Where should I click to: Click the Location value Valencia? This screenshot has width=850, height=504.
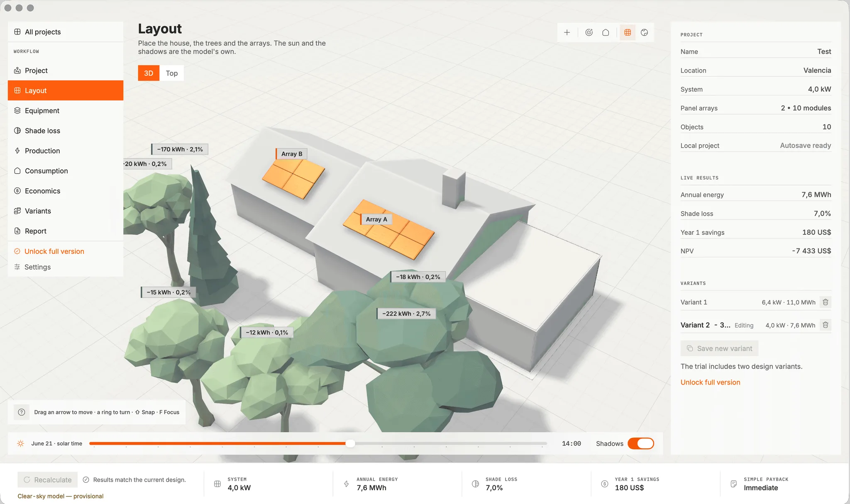[x=817, y=70]
